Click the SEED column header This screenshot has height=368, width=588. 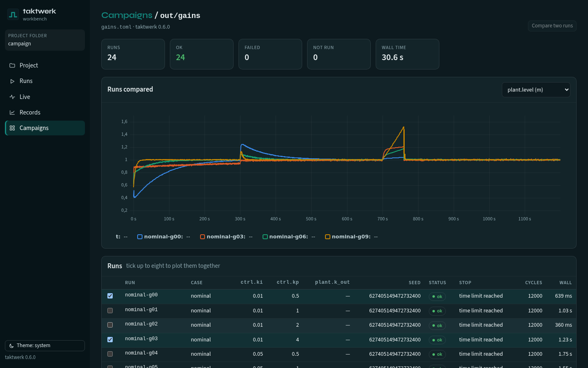(414, 283)
